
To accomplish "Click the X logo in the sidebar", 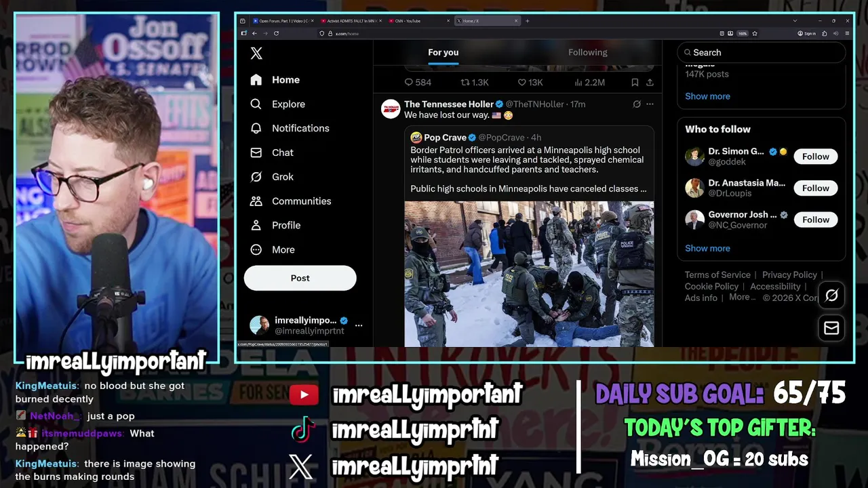I will click(256, 53).
